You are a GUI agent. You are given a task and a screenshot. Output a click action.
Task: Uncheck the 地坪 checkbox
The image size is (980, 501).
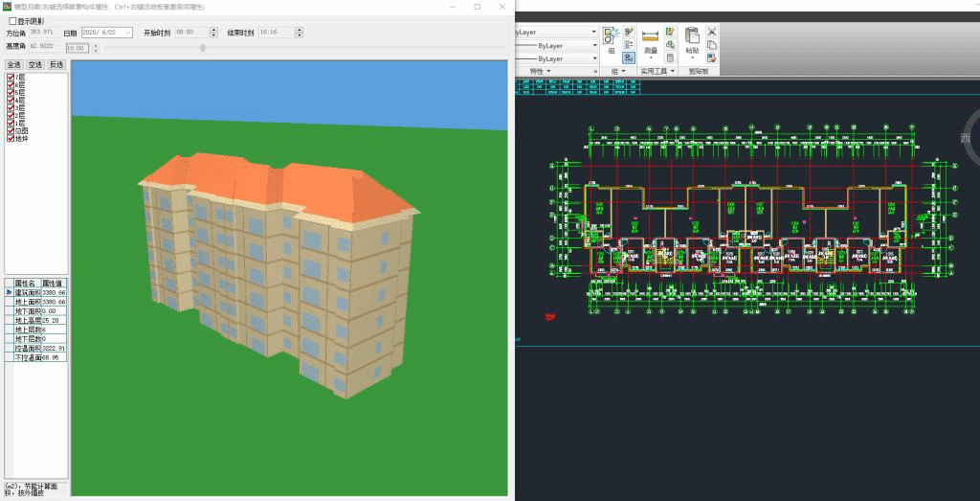tap(11, 138)
